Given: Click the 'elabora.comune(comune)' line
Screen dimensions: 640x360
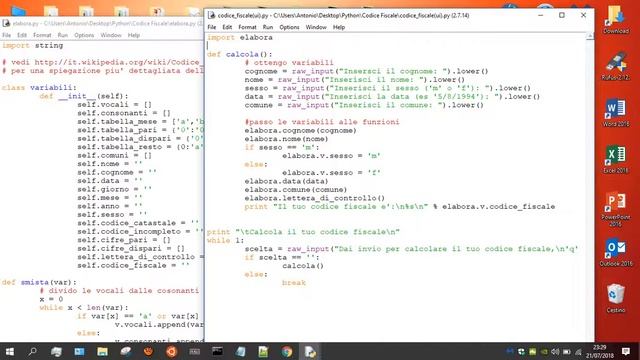Looking at the screenshot, I should [296, 190].
